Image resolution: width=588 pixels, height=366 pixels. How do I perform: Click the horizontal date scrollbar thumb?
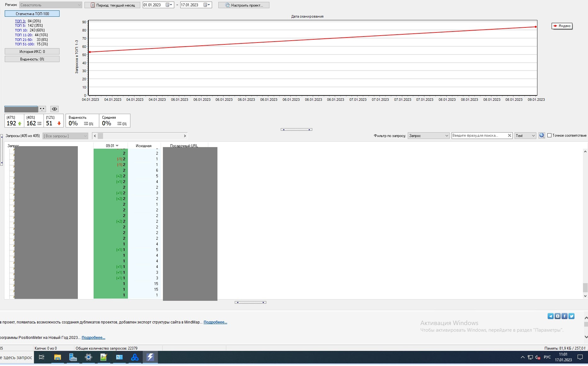tap(101, 136)
